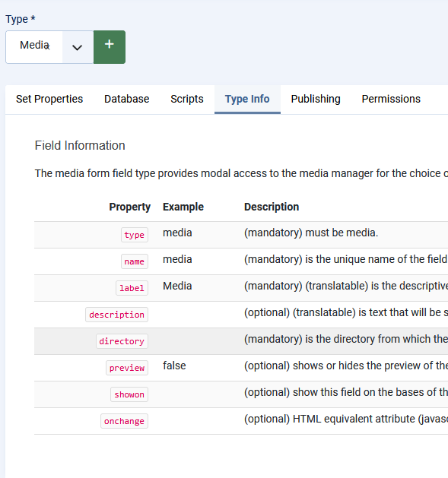Viewport: 448px width, 478px height.
Task: Select the Media value in Type field
Action: tap(34, 45)
